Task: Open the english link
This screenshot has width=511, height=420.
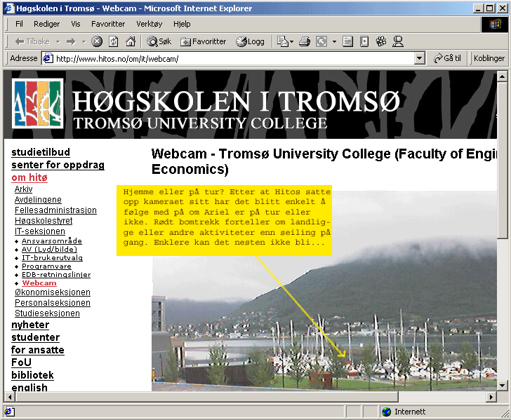Action: click(29, 387)
